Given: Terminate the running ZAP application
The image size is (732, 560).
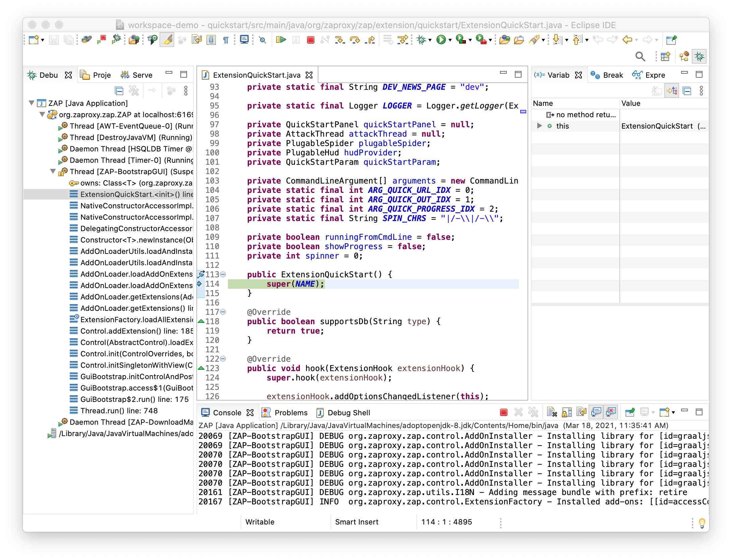Looking at the screenshot, I should coord(310,40).
